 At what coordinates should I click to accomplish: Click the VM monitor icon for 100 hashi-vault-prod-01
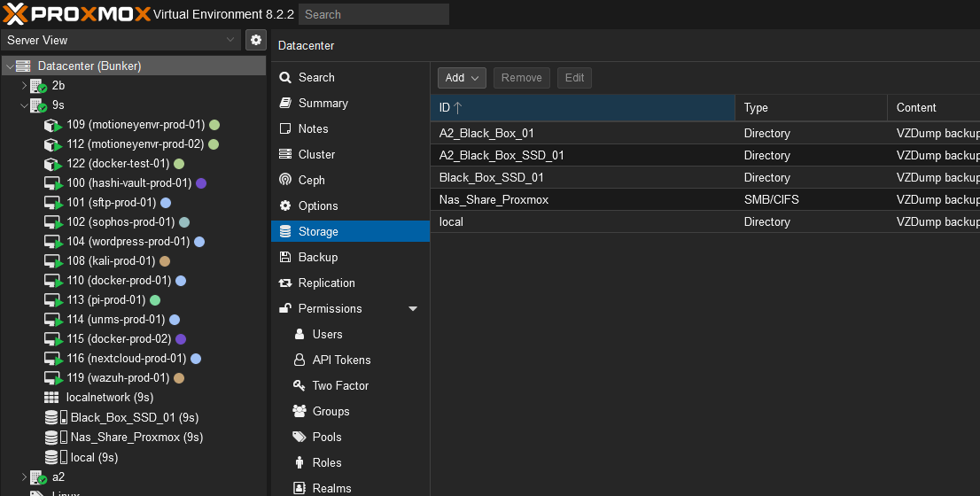(52, 183)
